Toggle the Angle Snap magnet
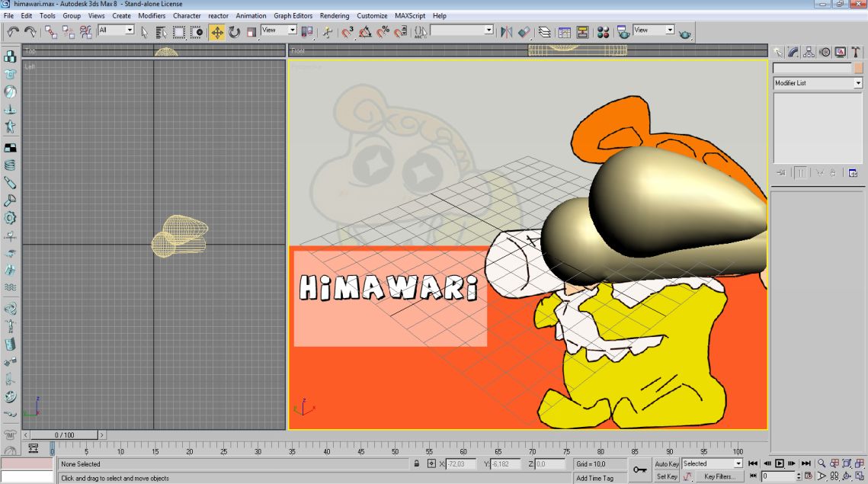The image size is (868, 484). click(365, 32)
